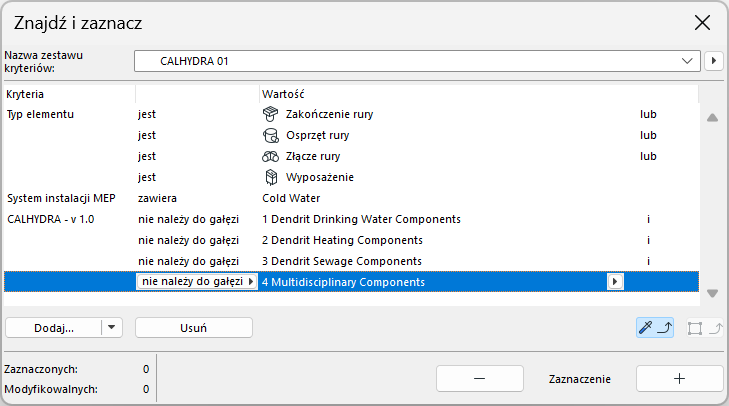Expand the CALHYDRA 01 criteria set dropdown
729x406 pixels.
[x=687, y=61]
